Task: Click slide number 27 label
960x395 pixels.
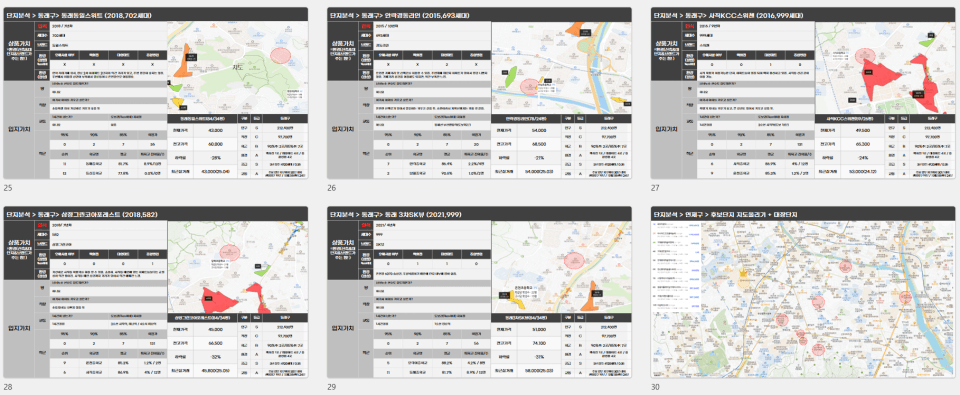Action: click(x=655, y=188)
